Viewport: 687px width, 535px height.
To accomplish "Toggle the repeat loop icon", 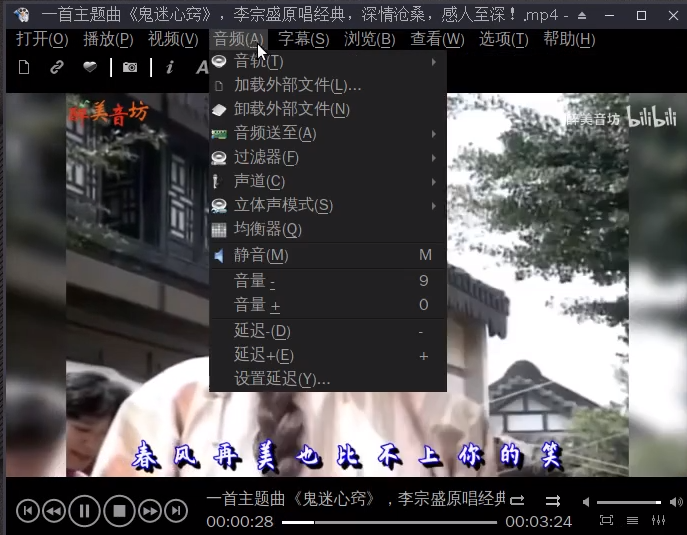I will click(x=517, y=500).
